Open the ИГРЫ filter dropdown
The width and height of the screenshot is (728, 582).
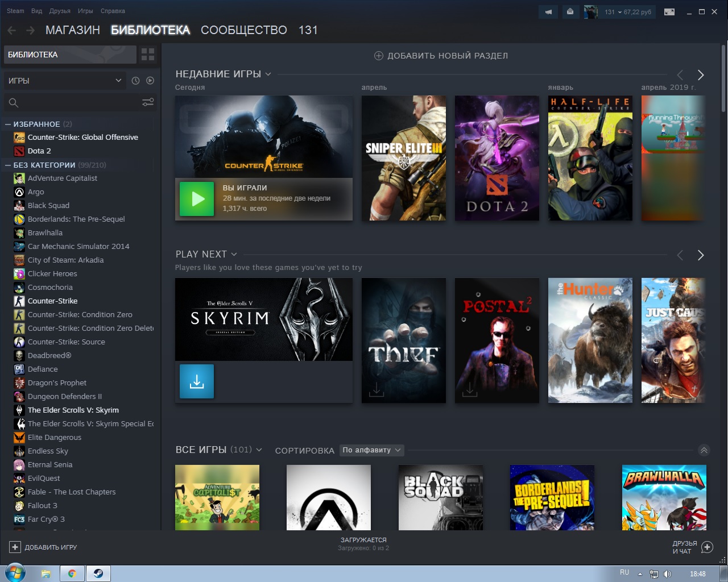click(64, 81)
